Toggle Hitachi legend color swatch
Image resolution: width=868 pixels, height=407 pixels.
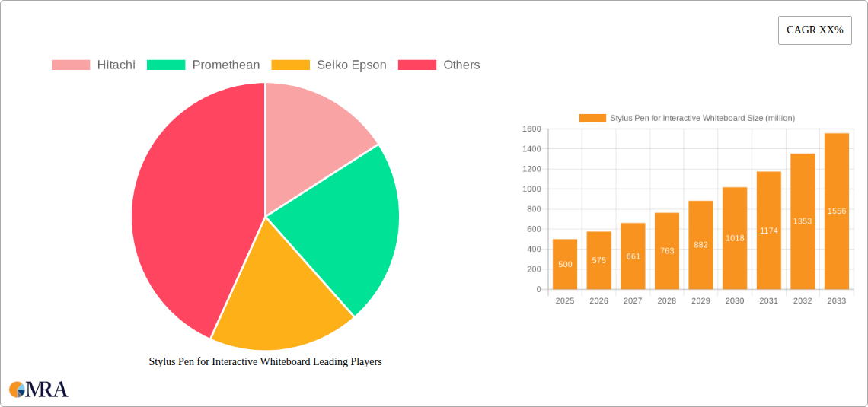(71, 65)
